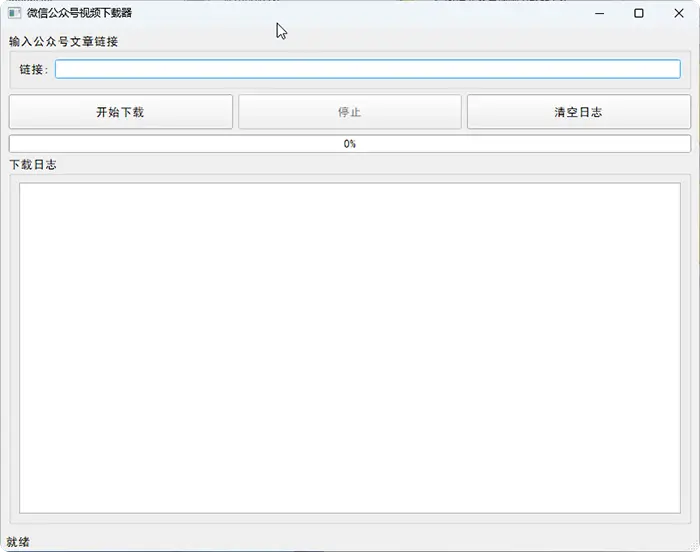Click the 链接 URL input field
This screenshot has height=552, width=700.
[x=367, y=69]
